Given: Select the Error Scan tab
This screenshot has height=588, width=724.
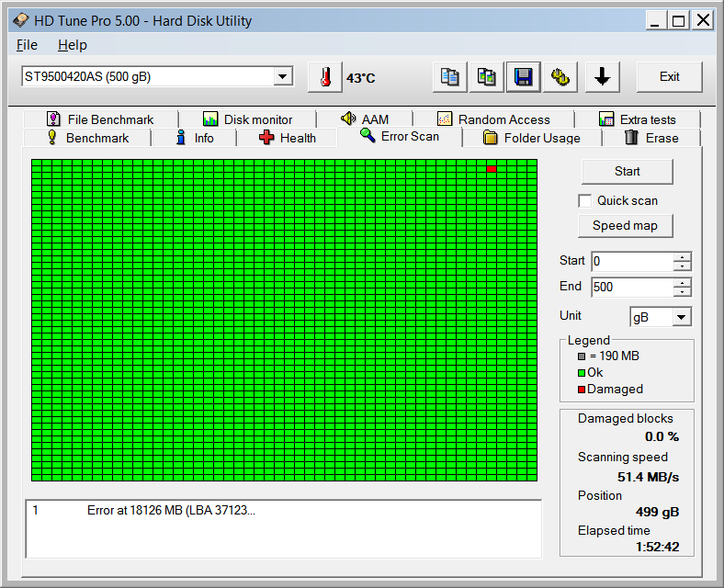Looking at the screenshot, I should pyautogui.click(x=400, y=137).
